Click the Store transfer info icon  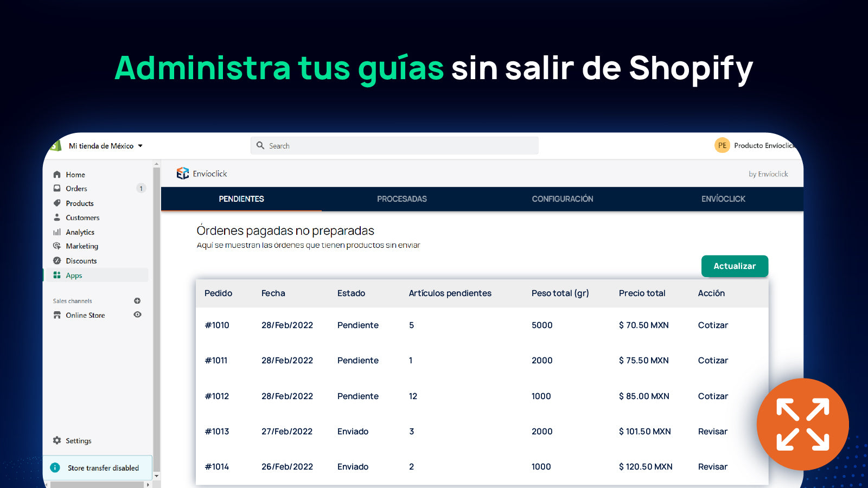point(55,468)
